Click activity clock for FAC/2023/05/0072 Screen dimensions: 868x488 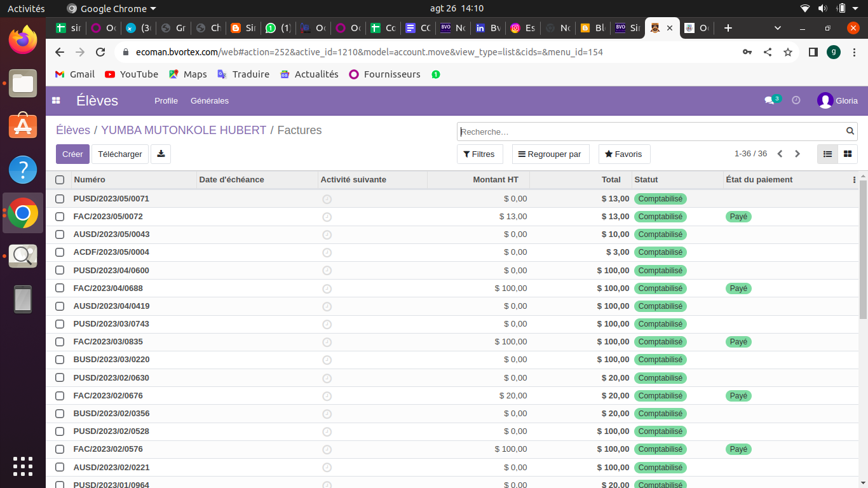(327, 217)
